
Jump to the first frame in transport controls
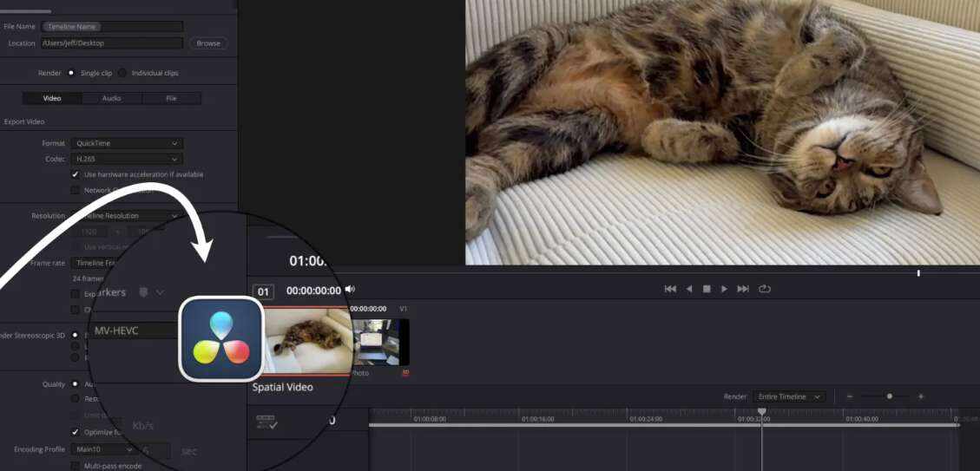click(670, 289)
